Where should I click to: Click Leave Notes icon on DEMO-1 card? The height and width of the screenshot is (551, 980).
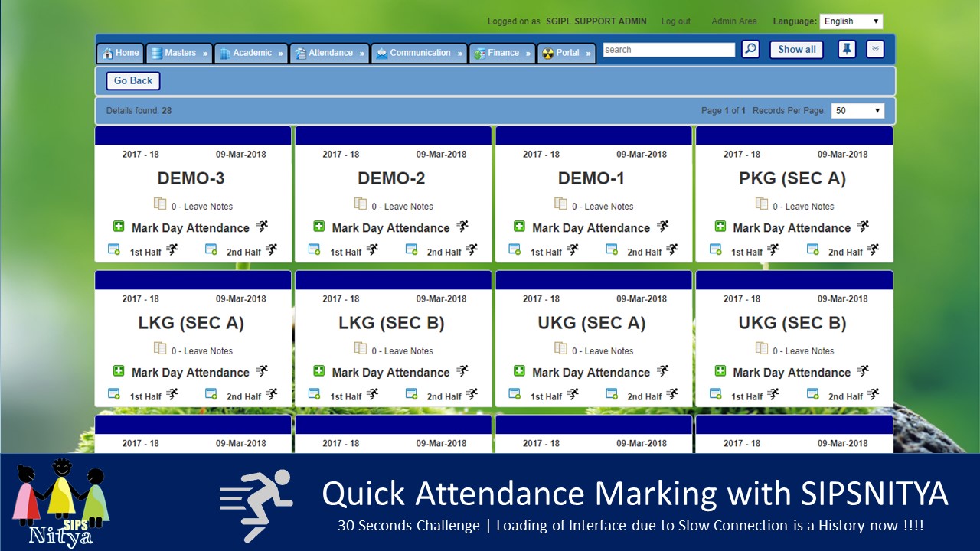561,204
